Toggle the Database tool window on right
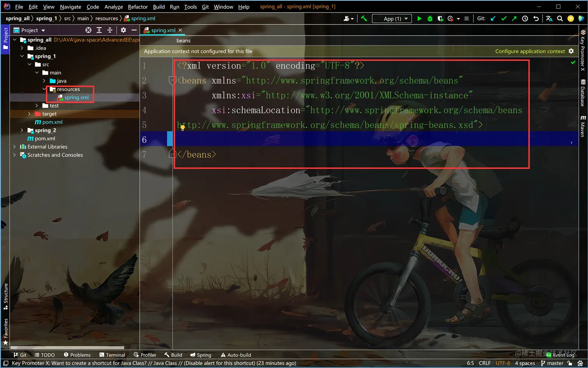Screen dimensions: 588x368 [x=583, y=93]
